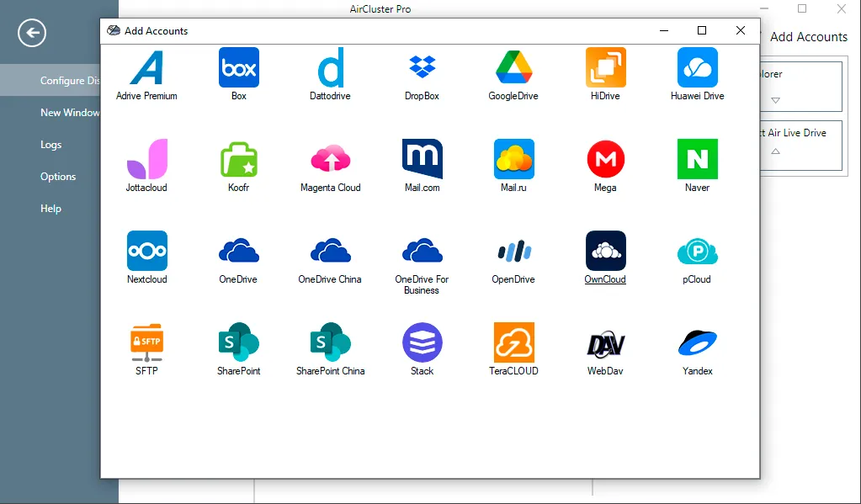The image size is (861, 504).
Task: Minimize the Add Accounts dialog
Action: (664, 30)
